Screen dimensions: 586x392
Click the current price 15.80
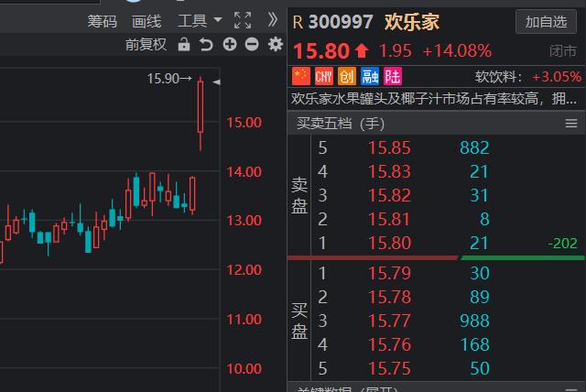(321, 51)
